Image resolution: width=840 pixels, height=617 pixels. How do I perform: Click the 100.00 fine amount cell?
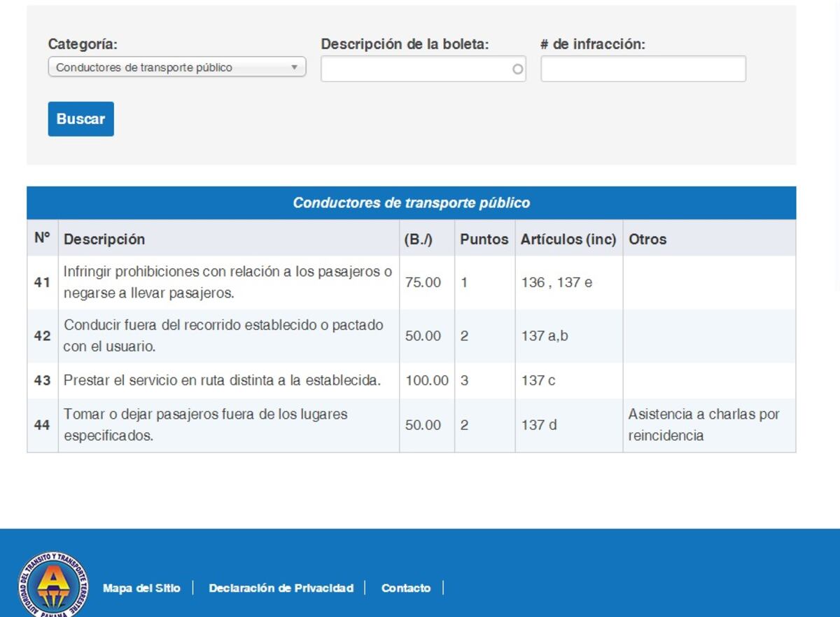(x=426, y=381)
